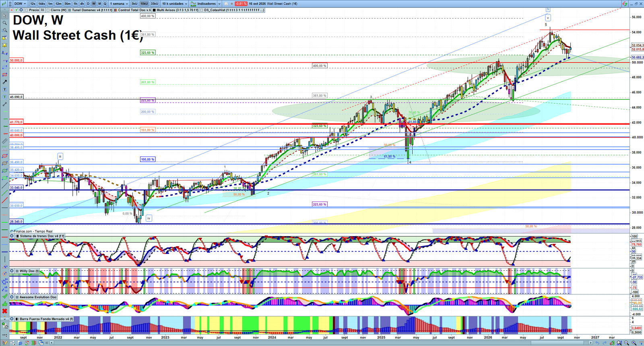This screenshot has height=346, width=644.
Task: Click the 50.000,0 price level label
Action: click(17, 60)
